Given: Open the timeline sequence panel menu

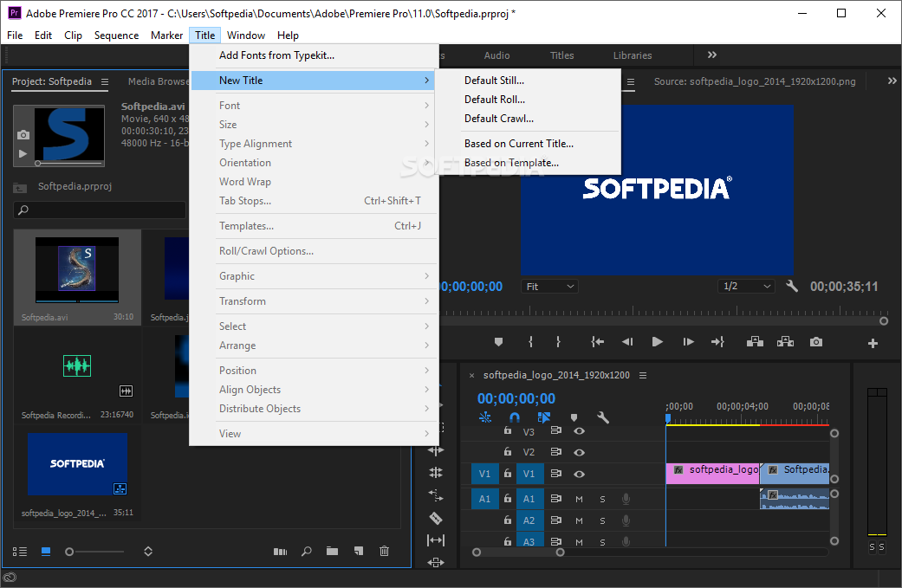Looking at the screenshot, I should pos(643,375).
